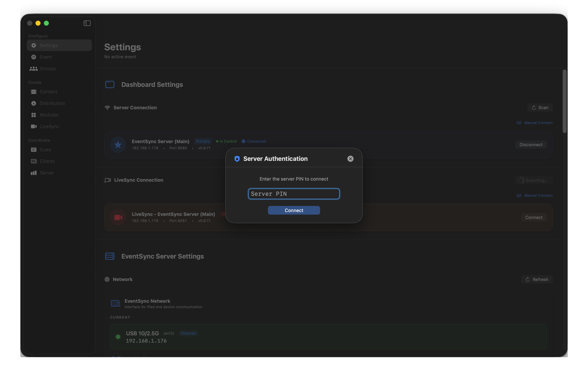Click the red LiveSync camera icon

(x=118, y=217)
